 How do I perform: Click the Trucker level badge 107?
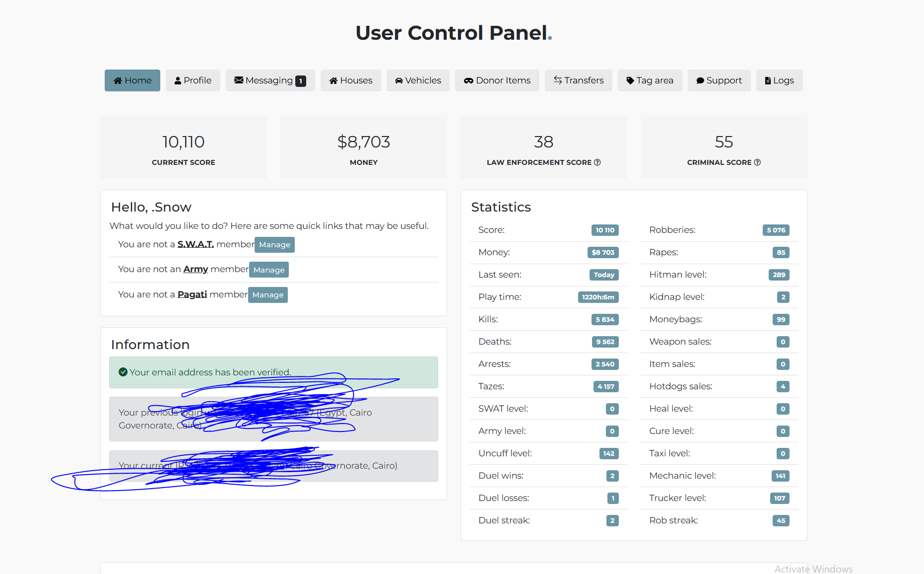pyautogui.click(x=780, y=498)
